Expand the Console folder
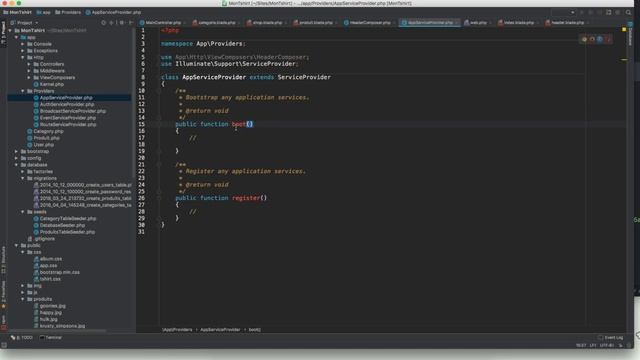Screen dimensions: 640x360 tap(23, 44)
